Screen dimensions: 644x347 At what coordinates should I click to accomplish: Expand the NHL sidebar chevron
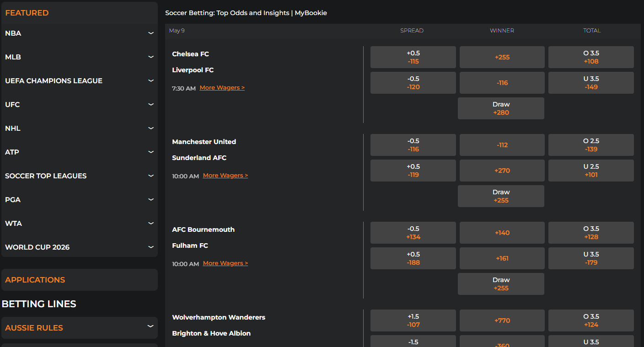coord(150,128)
